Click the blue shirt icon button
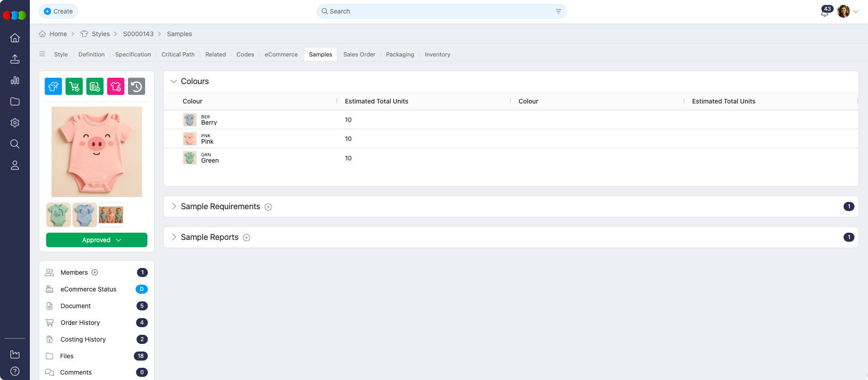This screenshot has height=380, width=868. pos(53,86)
